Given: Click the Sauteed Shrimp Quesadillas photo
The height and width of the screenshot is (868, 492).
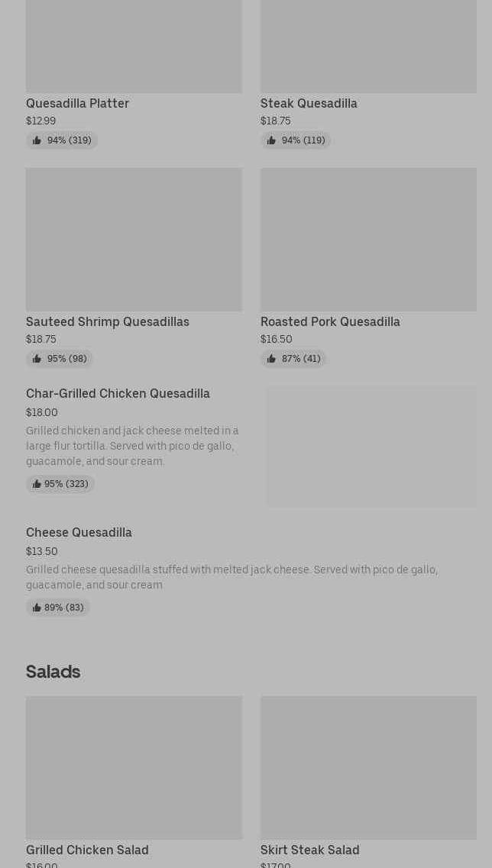Looking at the screenshot, I should 134,239.
